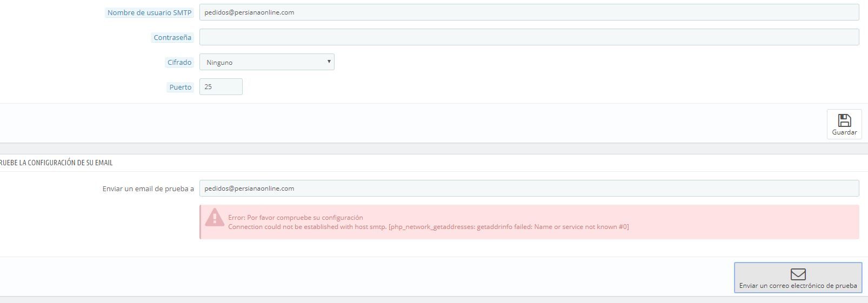Viewport: 868px width, 303px height.
Task: Select the Puerto field showing 25
Action: pyautogui.click(x=221, y=86)
